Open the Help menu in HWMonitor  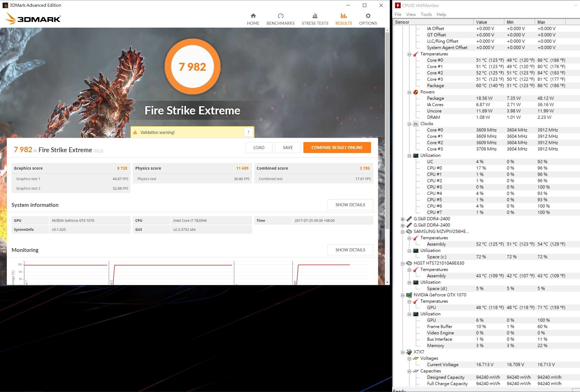pos(441,14)
